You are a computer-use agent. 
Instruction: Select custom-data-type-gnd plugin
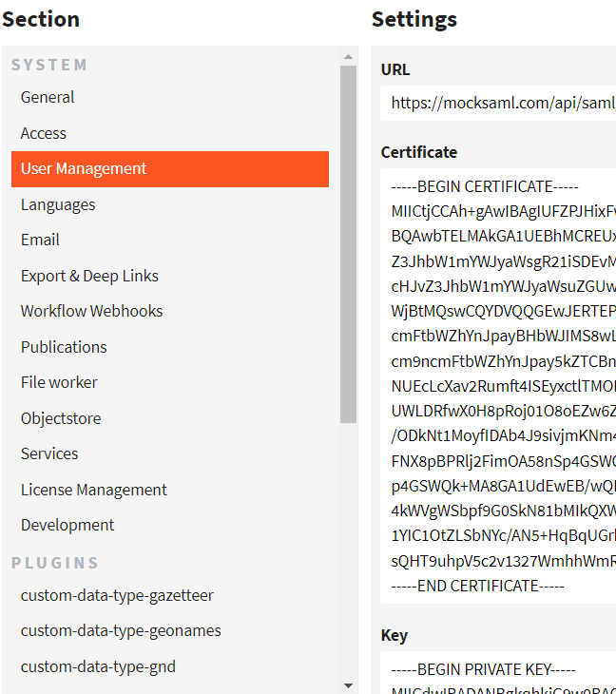(98, 666)
